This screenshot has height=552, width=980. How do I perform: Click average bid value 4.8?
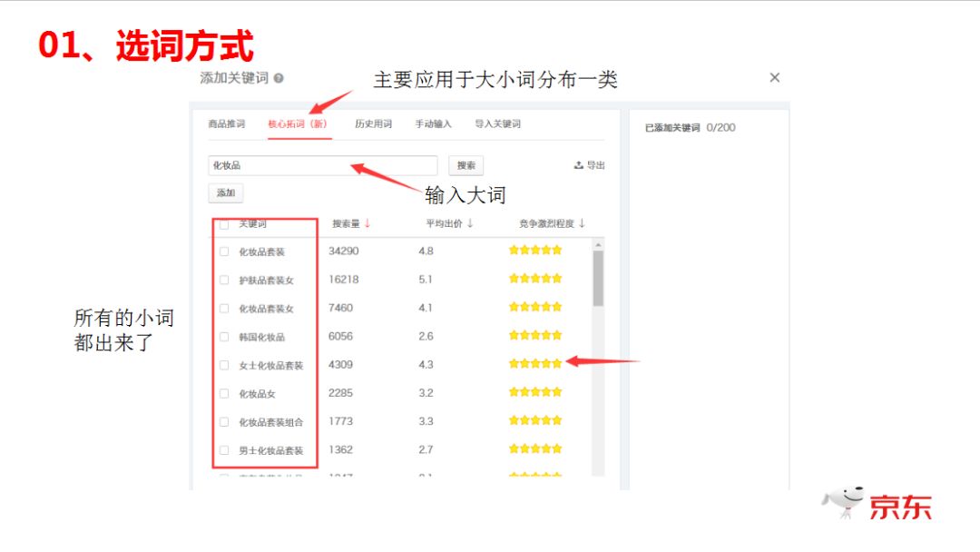click(426, 251)
